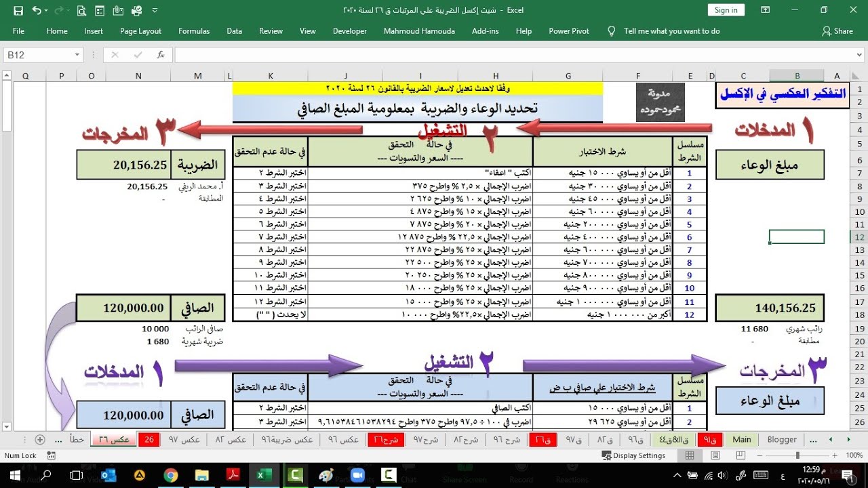
Task: Click the Share button
Action: (x=837, y=31)
